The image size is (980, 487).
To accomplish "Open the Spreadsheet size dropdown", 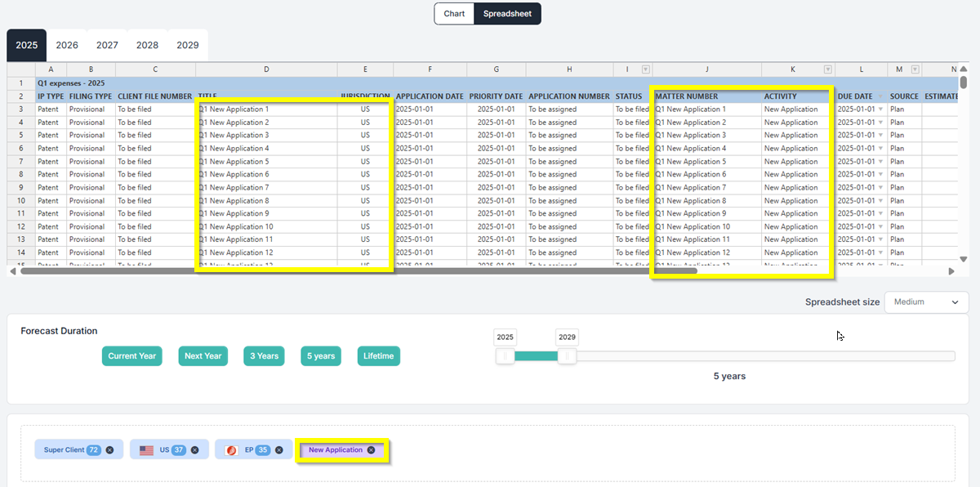I will point(926,302).
